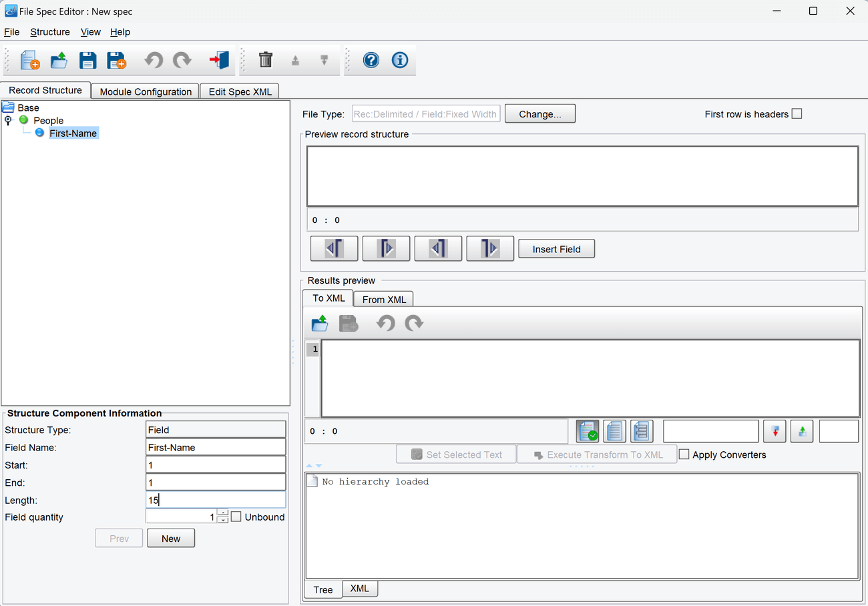The image size is (868, 606).
Task: Redo the change in main toolbar
Action: tap(182, 60)
